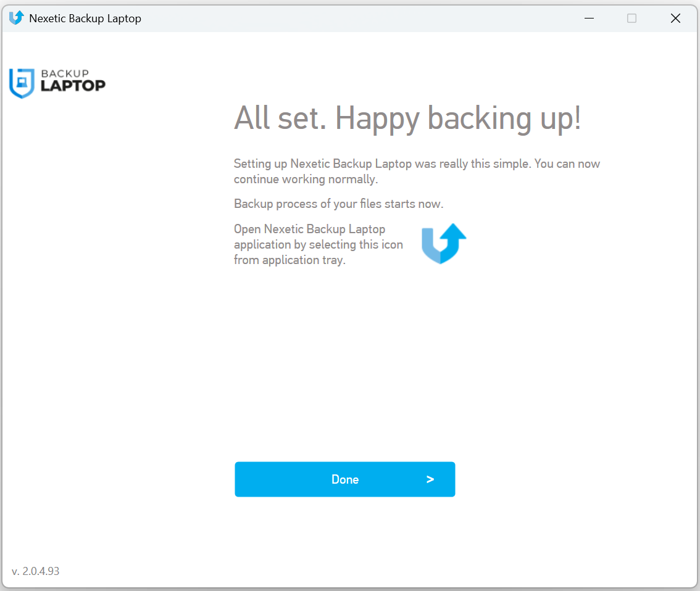Click the version text v. 2.0.4.93
700x591 pixels.
(35, 571)
